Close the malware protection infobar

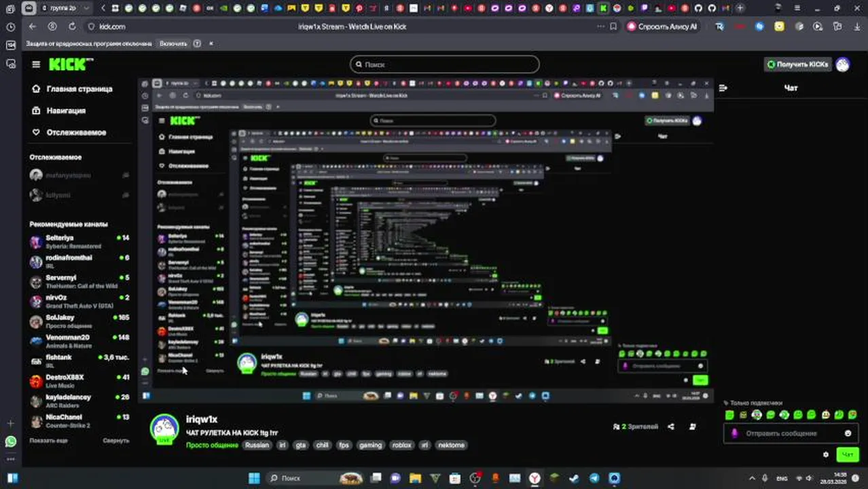click(211, 43)
